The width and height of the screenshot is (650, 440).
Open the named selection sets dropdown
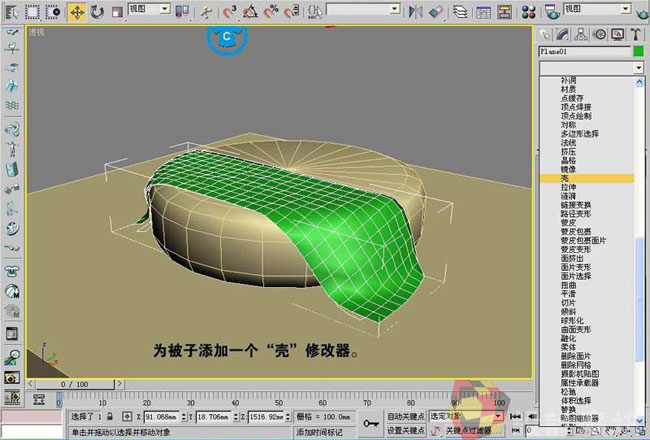click(363, 9)
